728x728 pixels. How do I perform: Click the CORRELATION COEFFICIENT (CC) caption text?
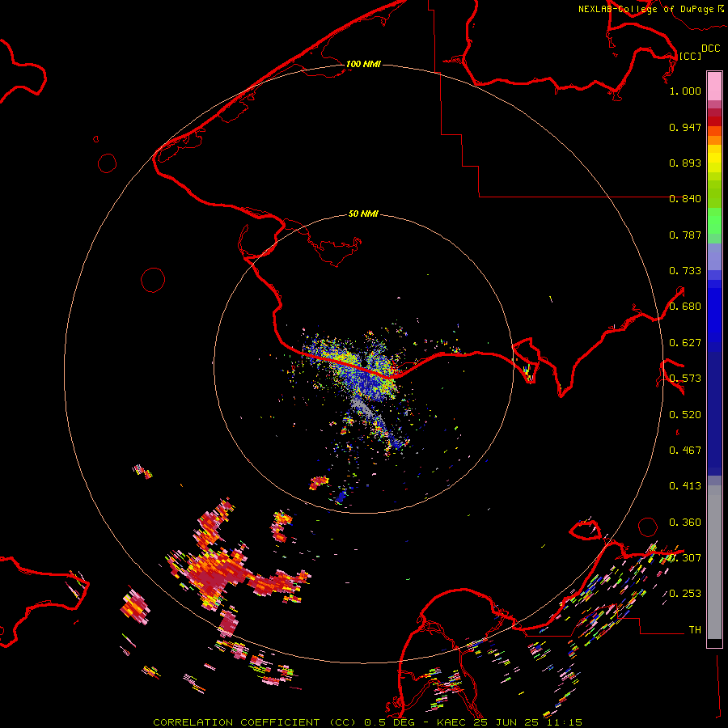[255, 722]
